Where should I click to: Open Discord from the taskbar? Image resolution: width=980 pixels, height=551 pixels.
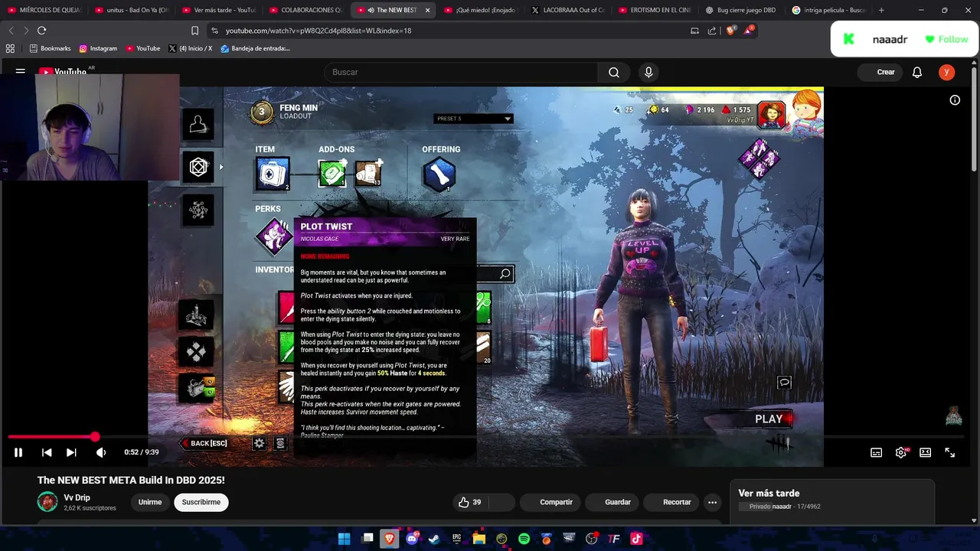tap(413, 539)
